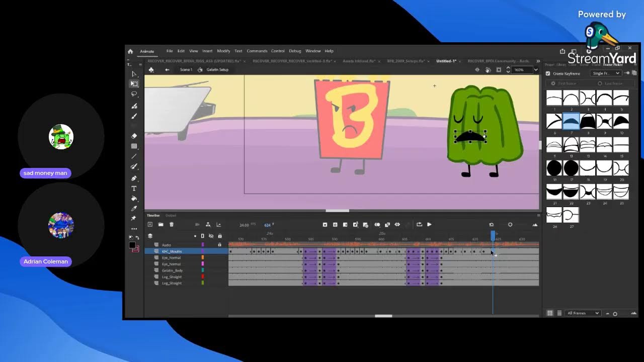Open the All Frames filter dropdown
The width and height of the screenshot is (644, 362).
click(583, 313)
